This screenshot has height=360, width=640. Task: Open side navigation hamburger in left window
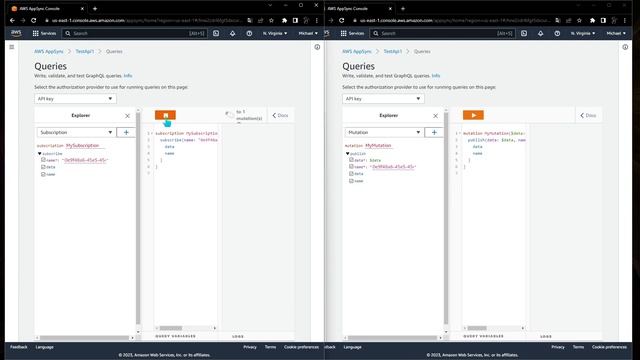pos(12,47)
